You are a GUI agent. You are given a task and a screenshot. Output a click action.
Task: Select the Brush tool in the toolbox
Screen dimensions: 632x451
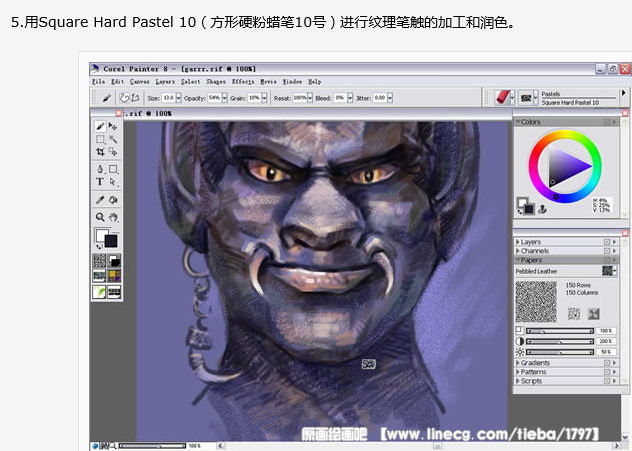pyautogui.click(x=100, y=127)
